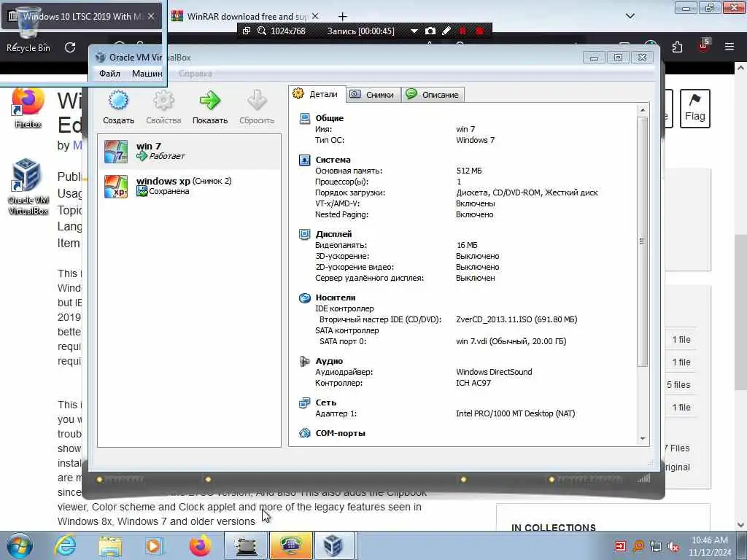The height and width of the screenshot is (560, 747).
Task: Click the recorder pencil draw icon
Action: 446,31
